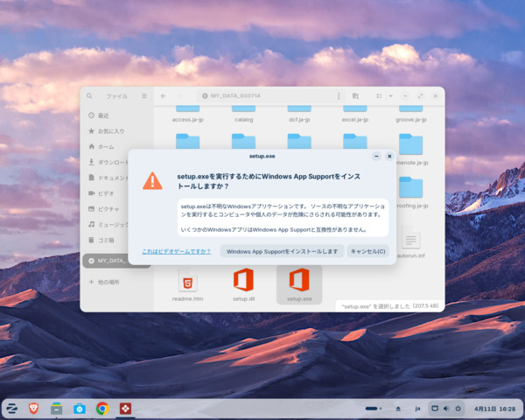Open the 'これはビデオゲームですか？' link
Image resolution: width=525 pixels, height=420 pixels.
pos(176,251)
